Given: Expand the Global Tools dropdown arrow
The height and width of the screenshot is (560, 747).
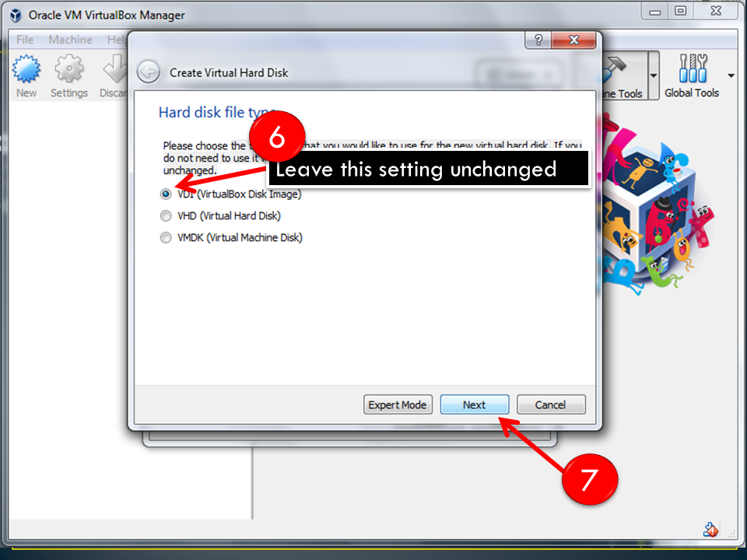Looking at the screenshot, I should pos(731,75).
